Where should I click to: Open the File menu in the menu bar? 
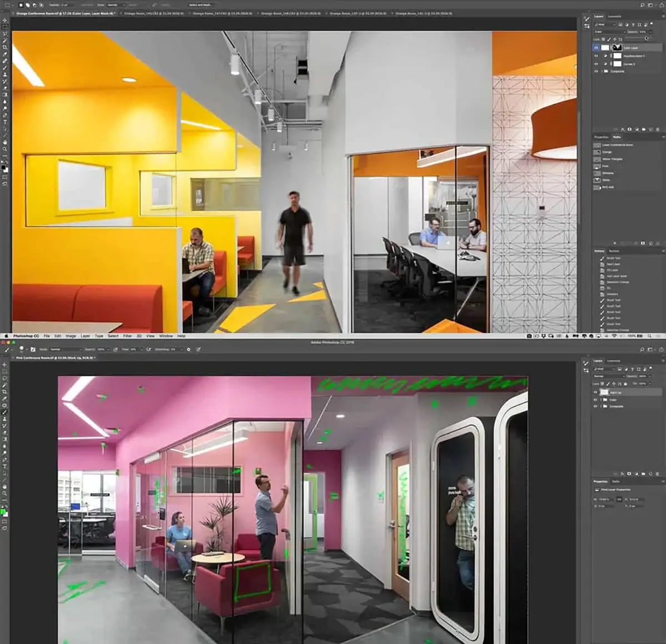[47, 336]
